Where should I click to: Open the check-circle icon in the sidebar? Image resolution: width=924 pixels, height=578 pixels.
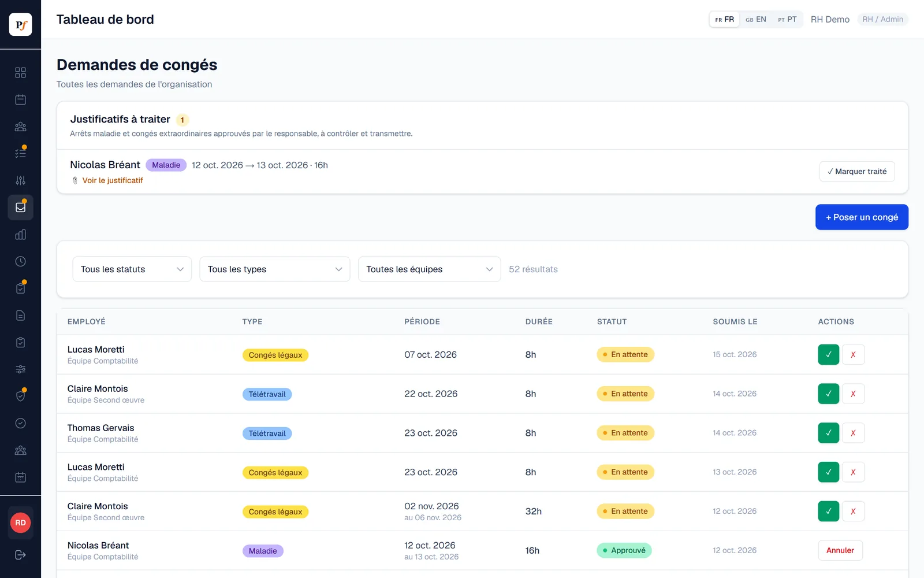(20, 424)
